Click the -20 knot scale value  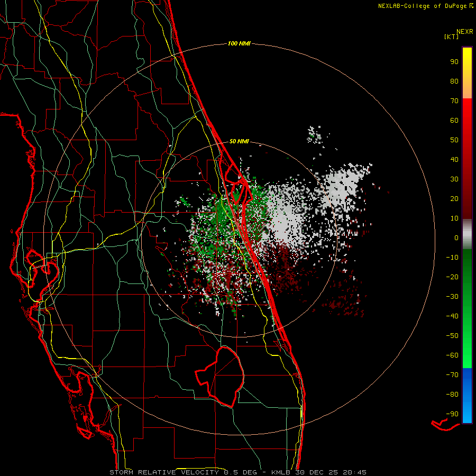click(452, 277)
